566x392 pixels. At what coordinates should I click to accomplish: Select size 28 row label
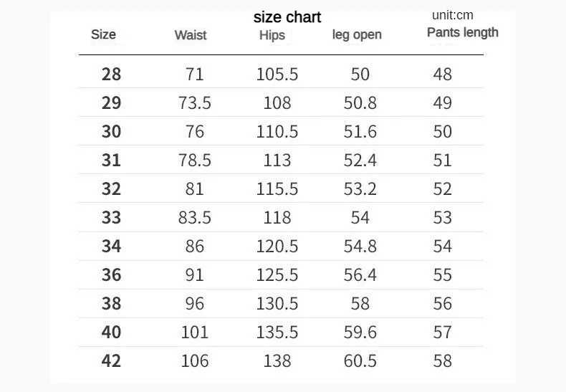[x=111, y=75]
